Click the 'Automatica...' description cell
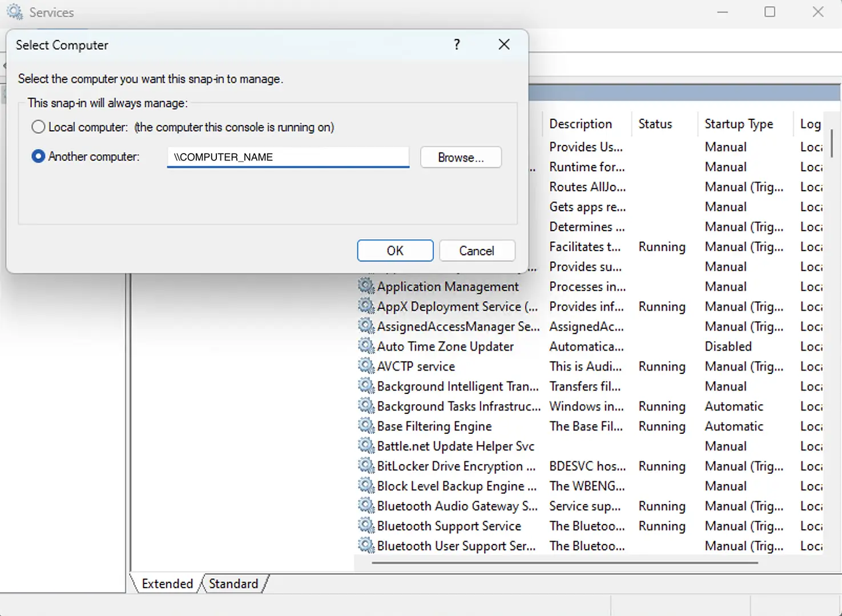This screenshot has width=842, height=616. tap(586, 347)
